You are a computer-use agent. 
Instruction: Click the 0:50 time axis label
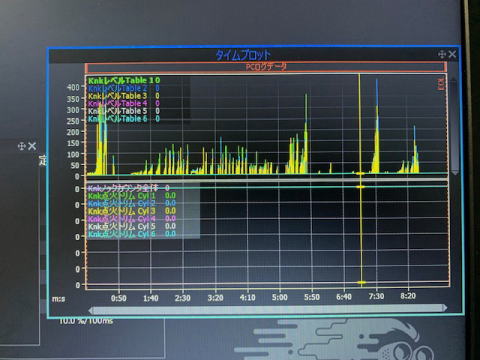click(x=119, y=298)
